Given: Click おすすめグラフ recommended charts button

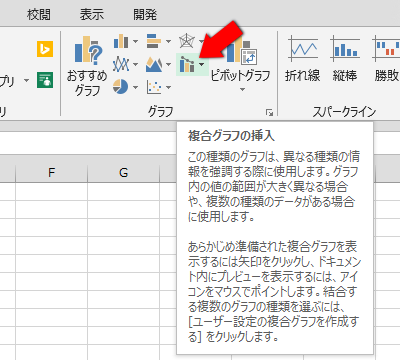Looking at the screenshot, I should tap(87, 65).
